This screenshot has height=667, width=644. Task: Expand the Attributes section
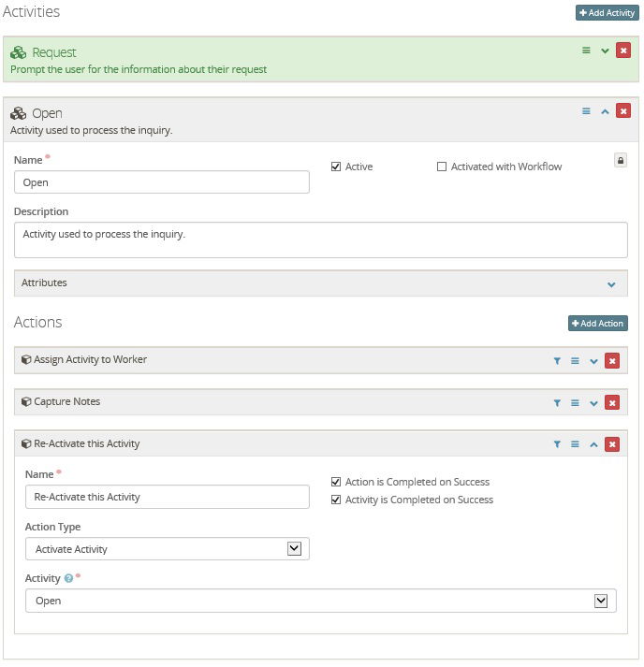pos(611,284)
